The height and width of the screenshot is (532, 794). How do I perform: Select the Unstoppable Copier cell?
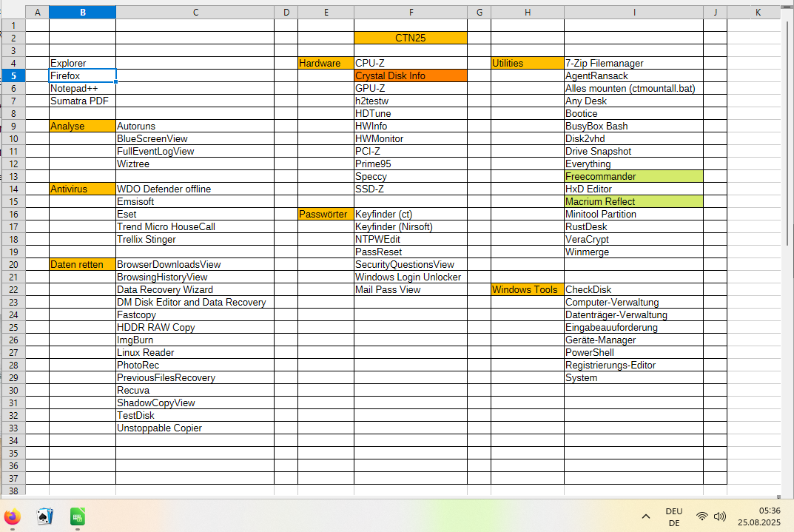(195, 428)
